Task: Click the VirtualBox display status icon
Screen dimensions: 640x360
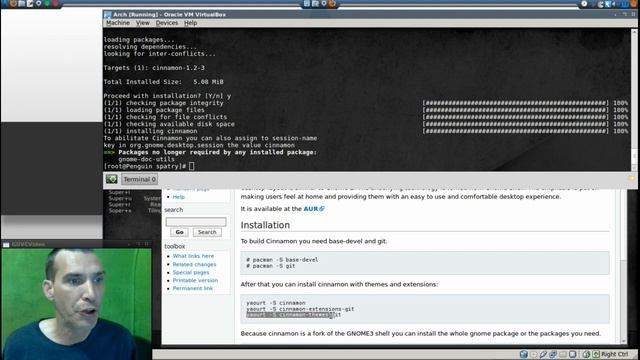Action: (x=573, y=354)
